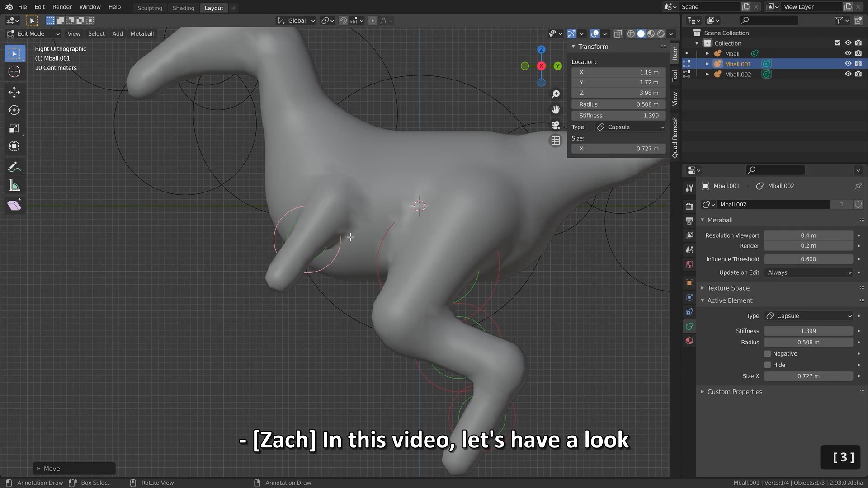Toggle camera view icon
The image size is (868, 488).
tap(556, 125)
